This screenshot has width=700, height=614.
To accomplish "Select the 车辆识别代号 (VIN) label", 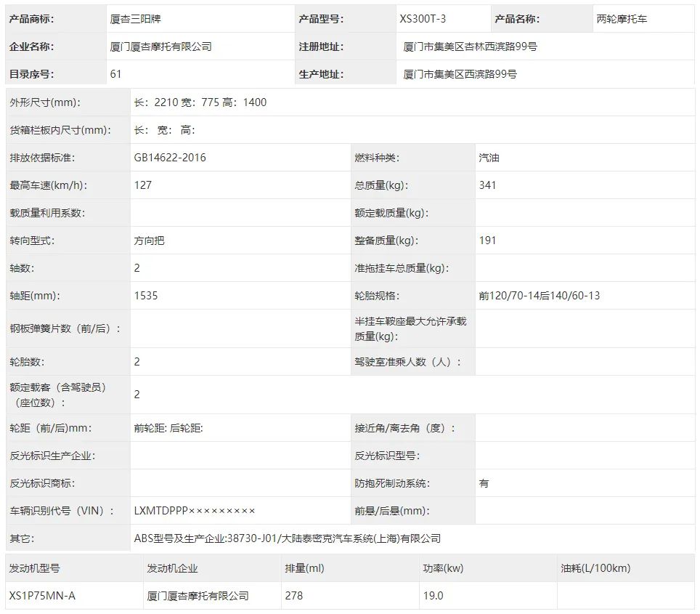I will [x=62, y=511].
